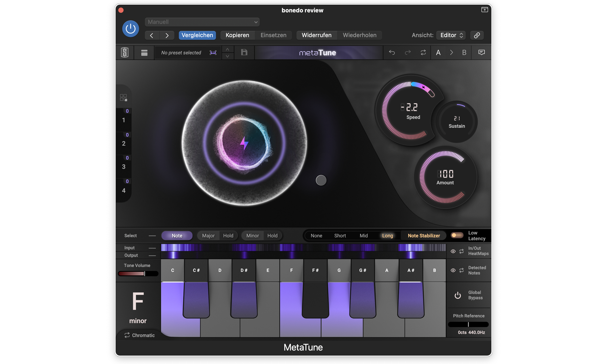Click the Vergleichen button
The width and height of the screenshot is (607, 364).
pos(197,35)
